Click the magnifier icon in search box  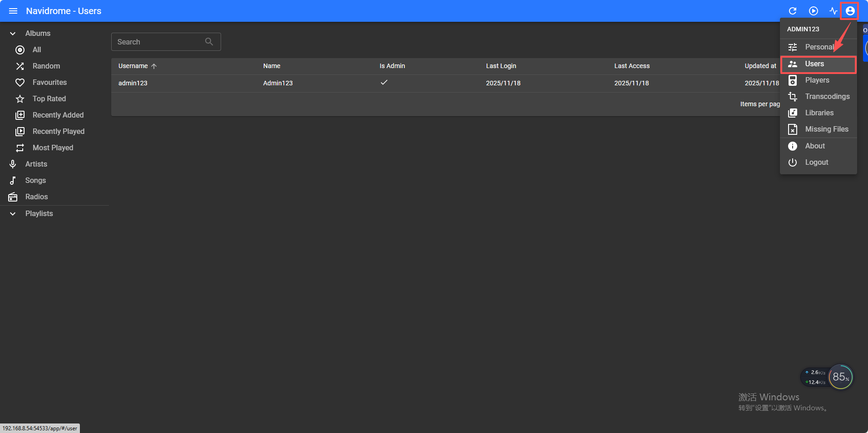pos(209,42)
